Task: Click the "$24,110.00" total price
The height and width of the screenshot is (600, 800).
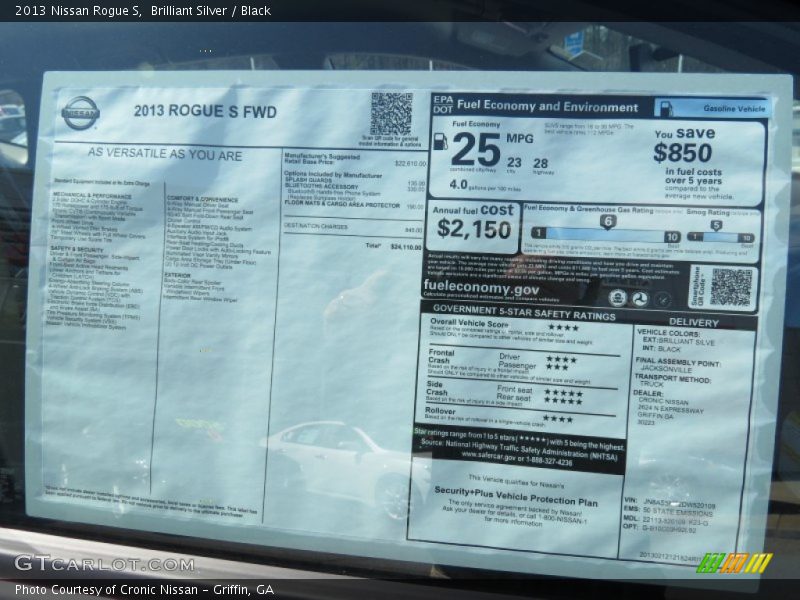Action: (x=406, y=247)
